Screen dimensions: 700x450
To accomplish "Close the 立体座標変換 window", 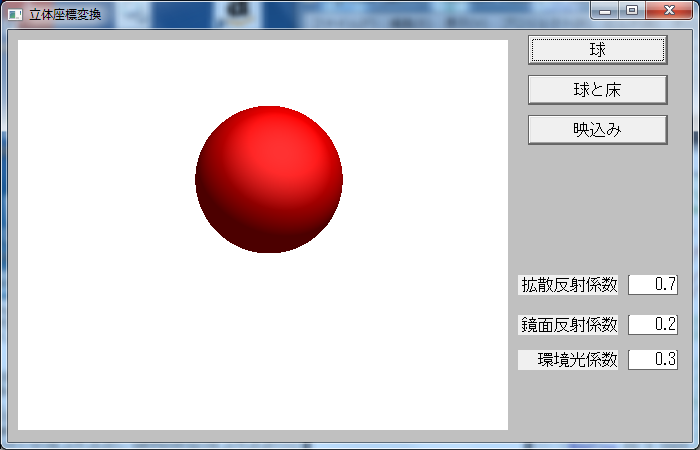I will 669,11.
